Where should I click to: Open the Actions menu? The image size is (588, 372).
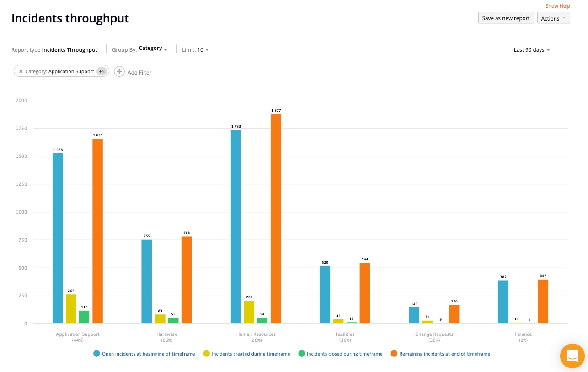553,18
